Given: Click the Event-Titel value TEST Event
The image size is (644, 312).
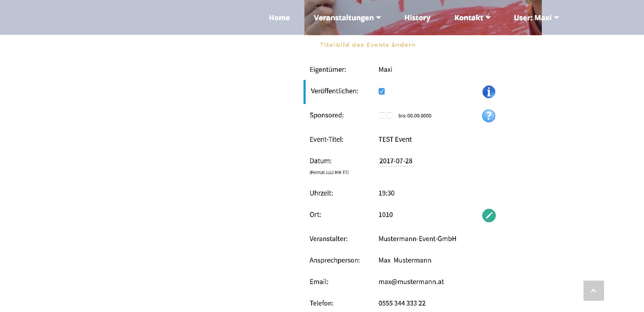Looking at the screenshot, I should (x=395, y=139).
